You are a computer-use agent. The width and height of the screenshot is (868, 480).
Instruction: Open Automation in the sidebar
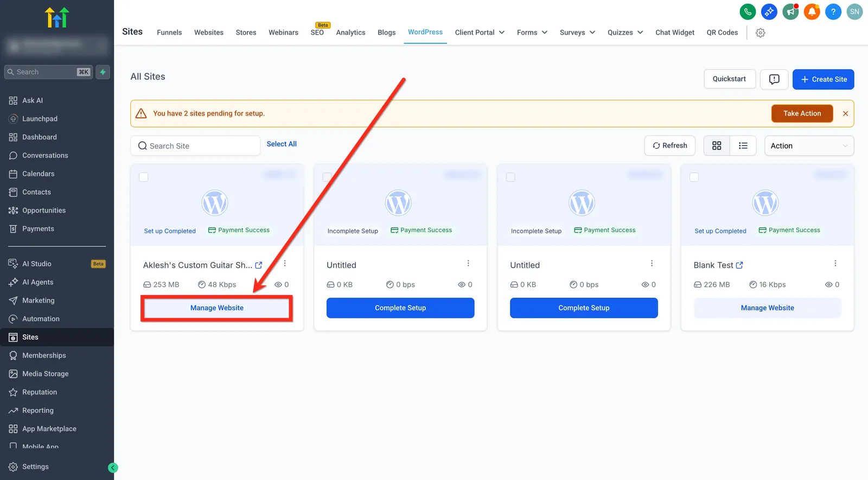[x=41, y=319]
